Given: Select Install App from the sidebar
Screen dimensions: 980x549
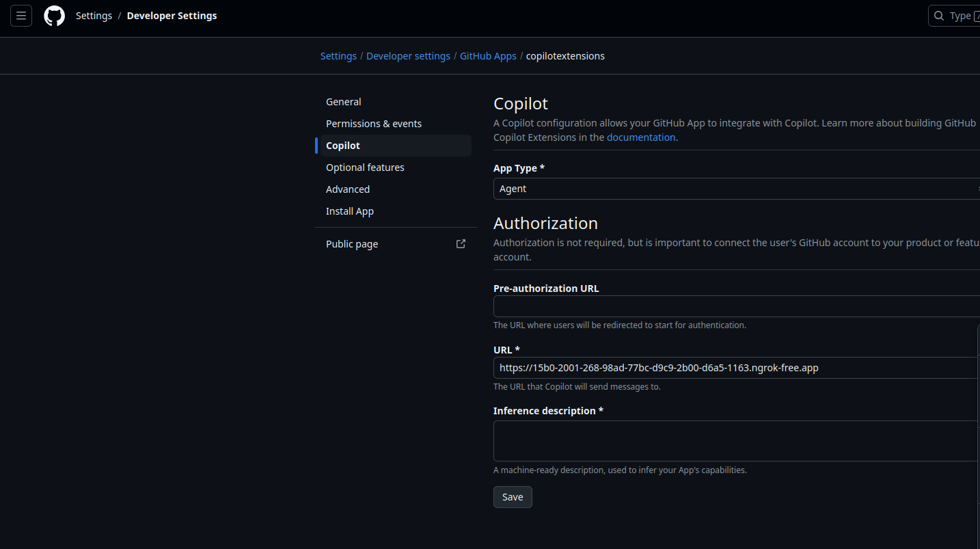Looking at the screenshot, I should click(349, 211).
